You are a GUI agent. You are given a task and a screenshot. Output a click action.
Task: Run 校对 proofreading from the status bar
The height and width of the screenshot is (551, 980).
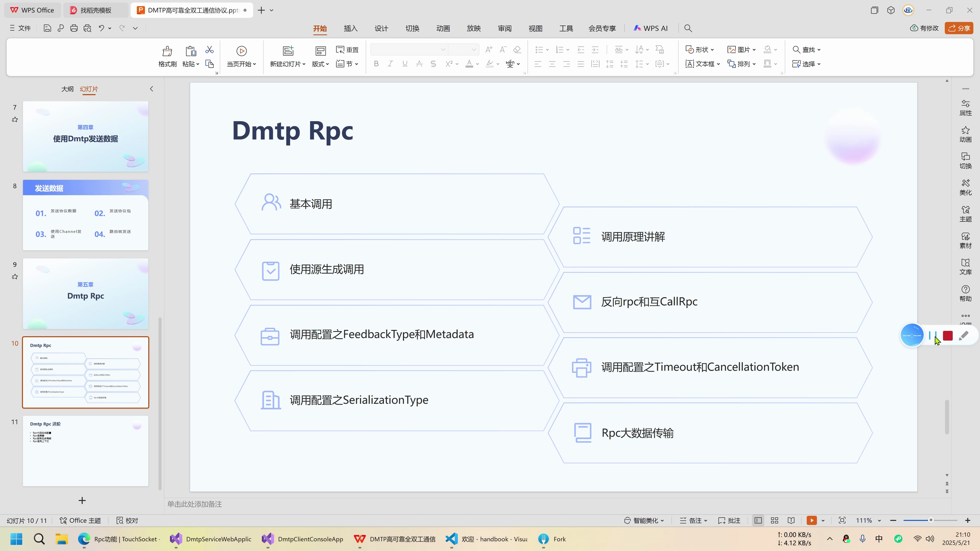tap(127, 520)
